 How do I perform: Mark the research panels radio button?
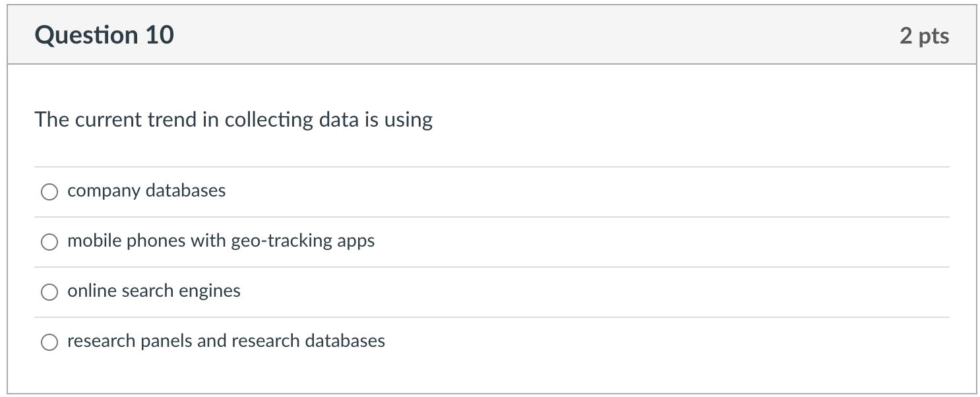point(49,342)
